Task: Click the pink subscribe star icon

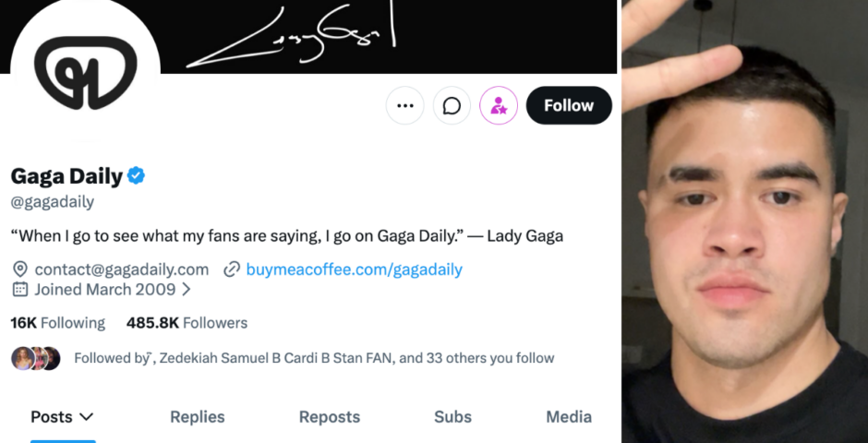Action: 499,105
